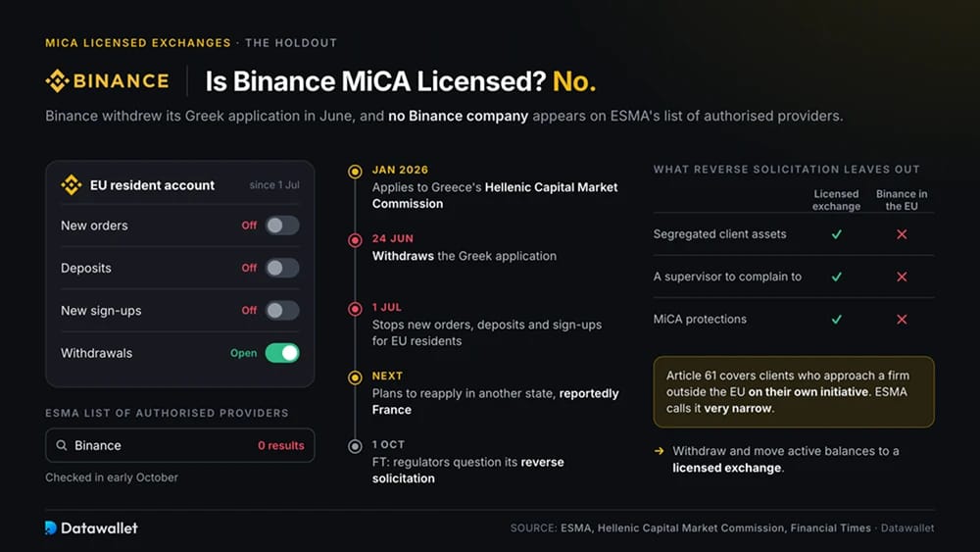This screenshot has width=980, height=552.
Task: Click green check for Segregated client assets
Action: pyautogui.click(x=836, y=234)
